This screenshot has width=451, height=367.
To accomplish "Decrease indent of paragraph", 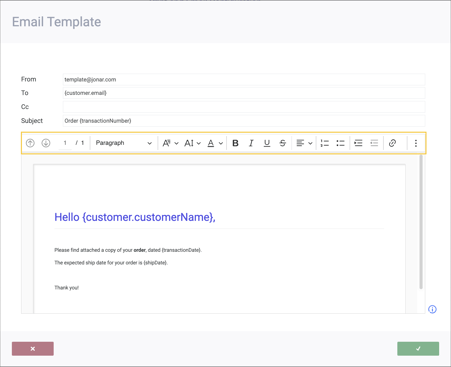I will coord(374,143).
